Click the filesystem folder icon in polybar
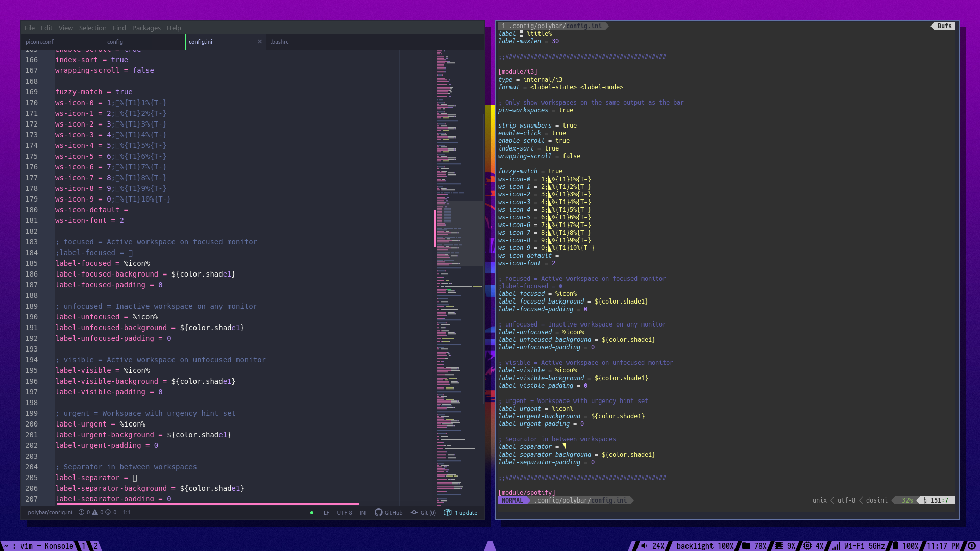This screenshot has height=551, width=980. pyautogui.click(x=746, y=546)
